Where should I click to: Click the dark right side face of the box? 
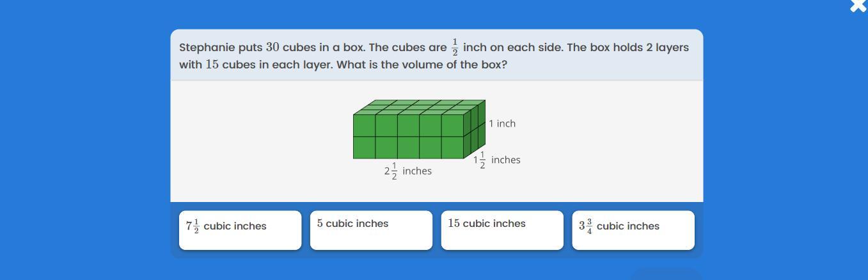(x=474, y=130)
